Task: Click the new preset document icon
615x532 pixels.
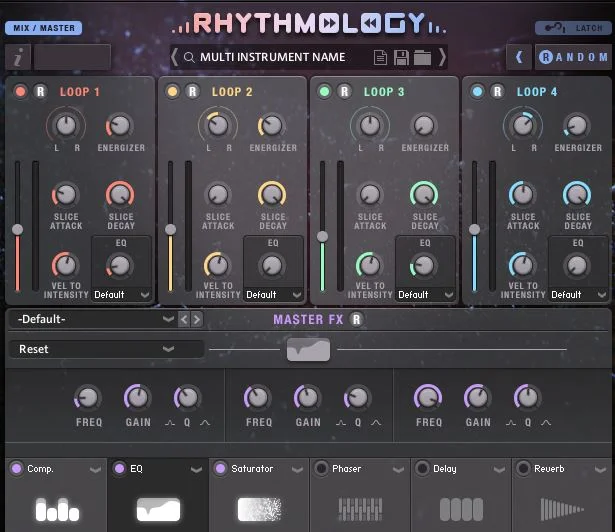Action: [380, 58]
